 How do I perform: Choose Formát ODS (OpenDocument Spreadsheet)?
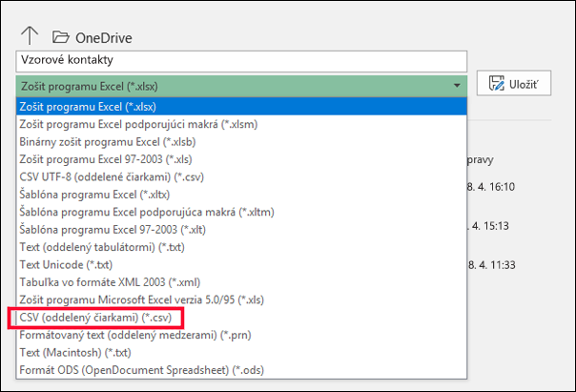coord(241,370)
